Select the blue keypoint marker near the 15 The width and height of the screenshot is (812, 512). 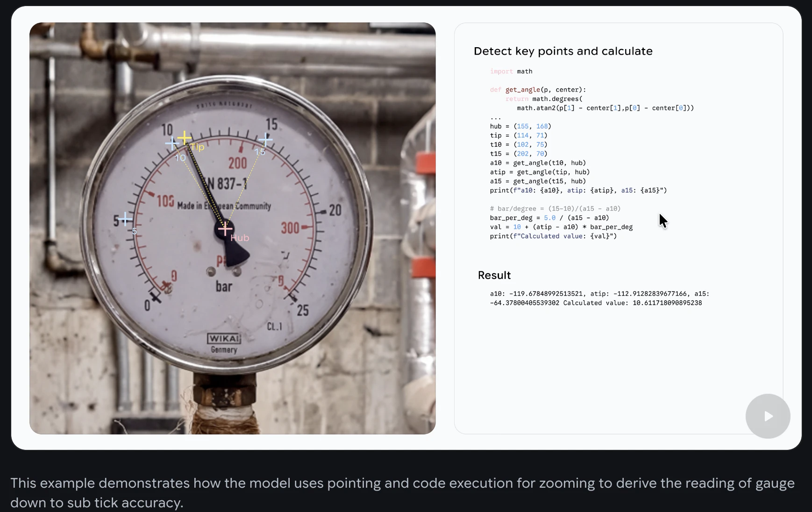266,139
